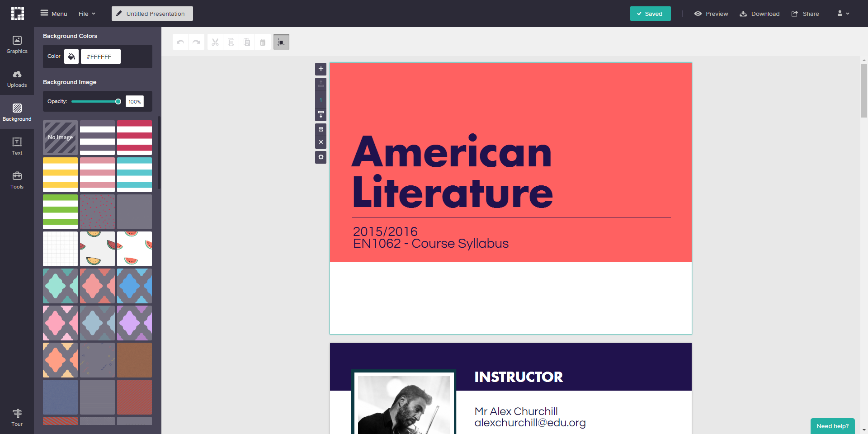Redo the last action
Viewport: 868px width, 434px height.
pyautogui.click(x=196, y=42)
